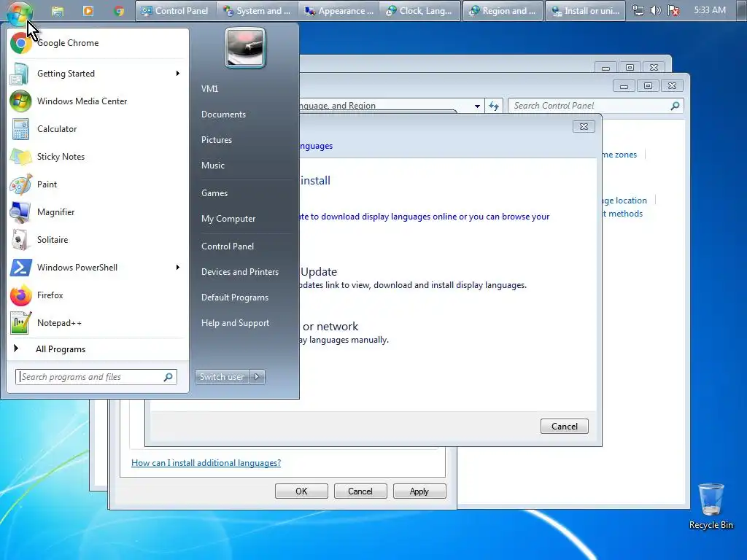Switch to Region and... taskbar window
Viewport: 747px width, 560px height.
(x=503, y=11)
